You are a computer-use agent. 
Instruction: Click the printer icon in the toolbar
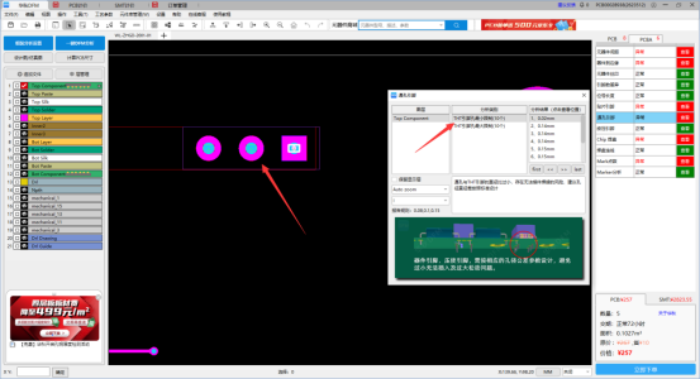[x=38, y=25]
